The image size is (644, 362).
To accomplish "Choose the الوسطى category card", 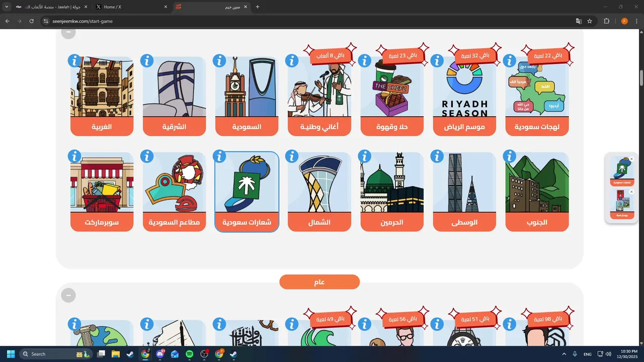I will (x=464, y=192).
